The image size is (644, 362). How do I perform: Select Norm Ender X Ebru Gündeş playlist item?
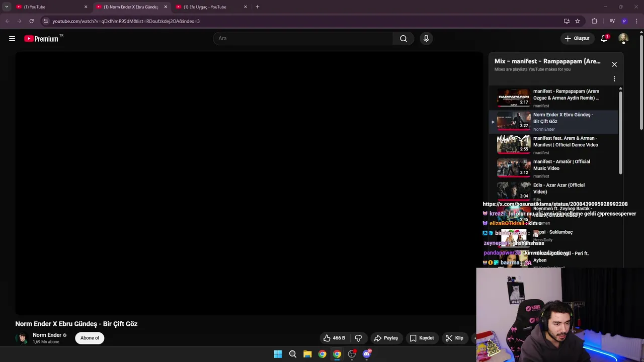[553, 122]
